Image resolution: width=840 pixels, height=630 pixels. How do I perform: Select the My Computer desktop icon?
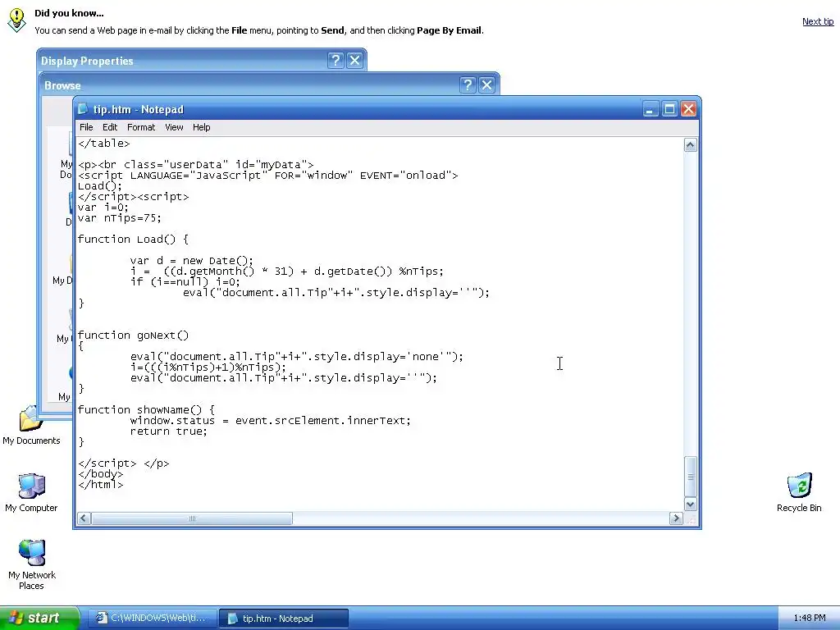point(31,493)
